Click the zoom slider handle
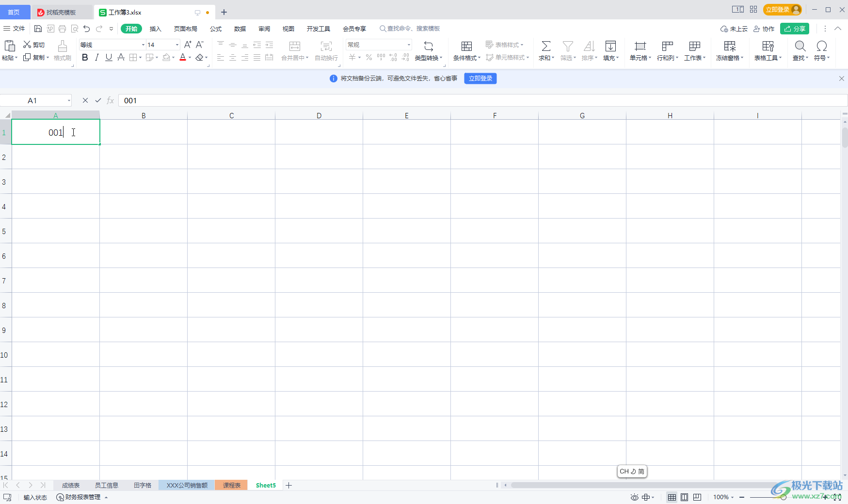 783,497
